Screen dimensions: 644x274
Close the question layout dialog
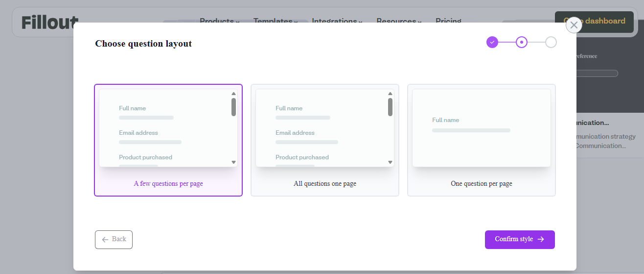coord(574,25)
